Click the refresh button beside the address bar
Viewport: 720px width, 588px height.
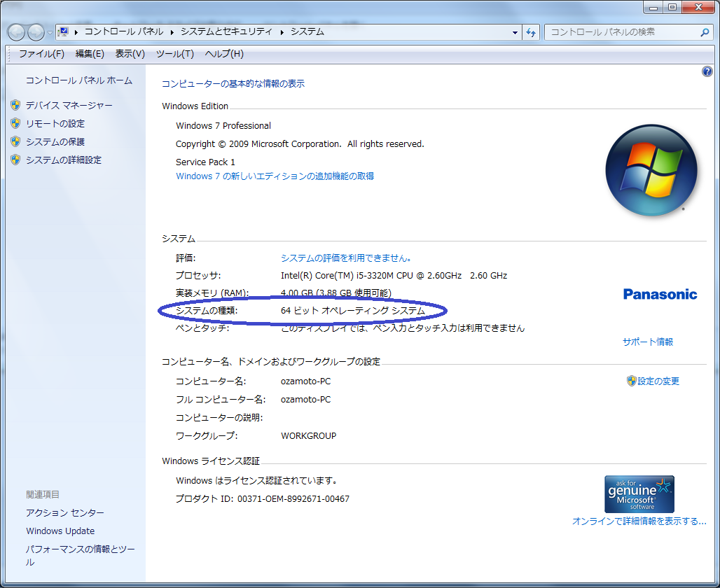531,32
